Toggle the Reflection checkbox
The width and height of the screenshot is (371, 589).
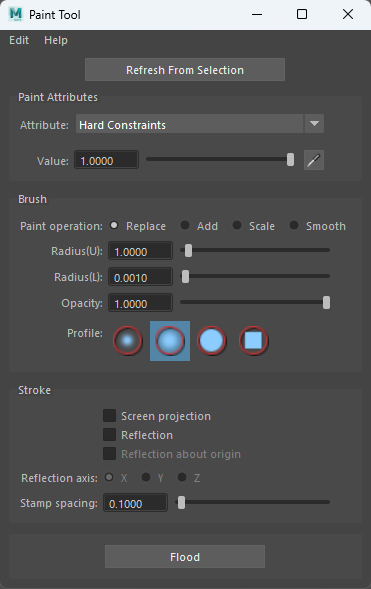pyautogui.click(x=109, y=435)
